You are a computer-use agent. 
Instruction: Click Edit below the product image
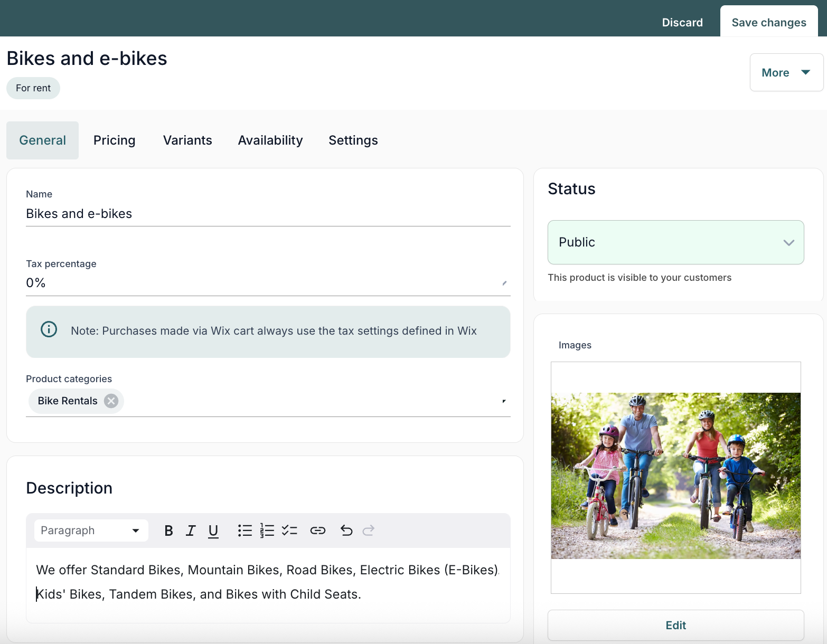pos(676,626)
